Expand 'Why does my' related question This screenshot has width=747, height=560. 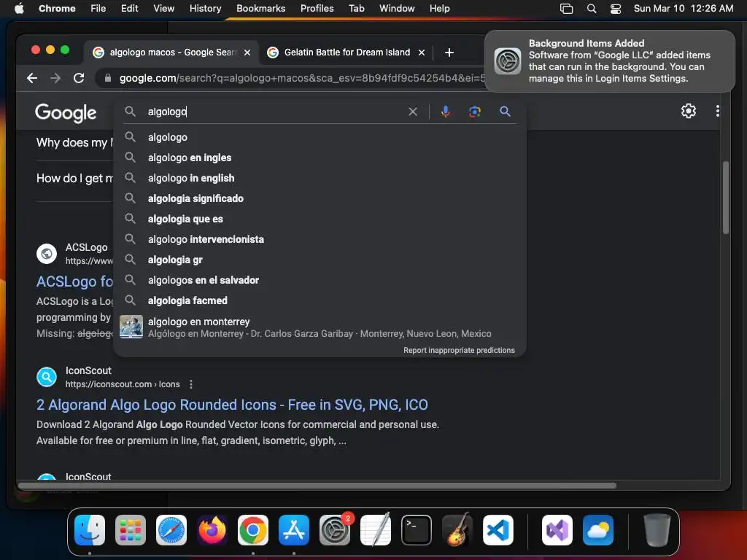[74, 142]
